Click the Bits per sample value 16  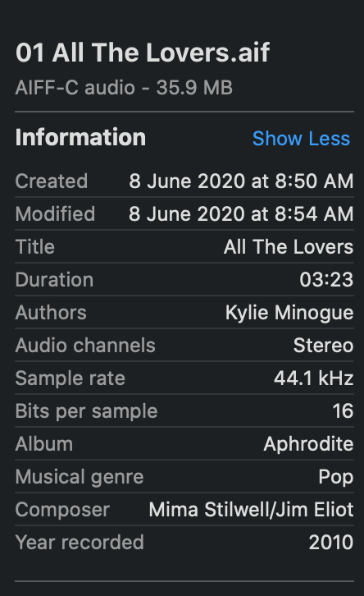[343, 411]
